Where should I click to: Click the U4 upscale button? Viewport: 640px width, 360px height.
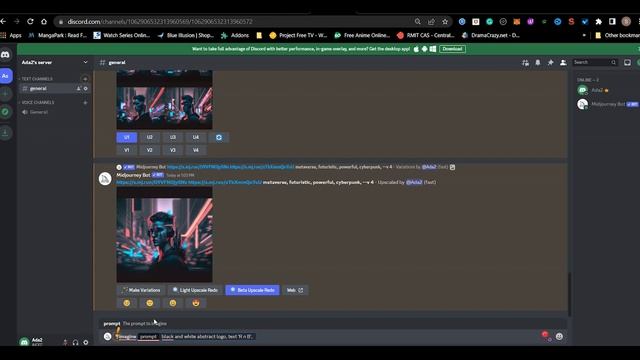(x=196, y=138)
